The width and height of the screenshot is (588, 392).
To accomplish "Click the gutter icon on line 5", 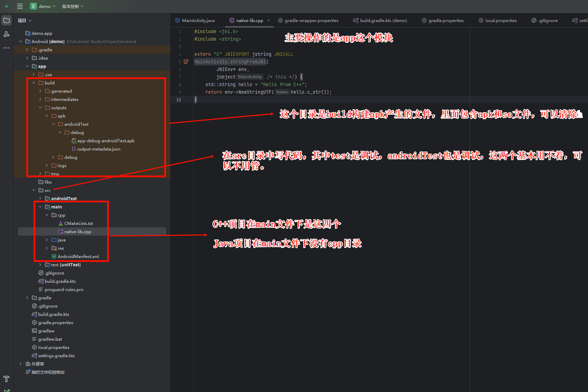I will [x=186, y=62].
